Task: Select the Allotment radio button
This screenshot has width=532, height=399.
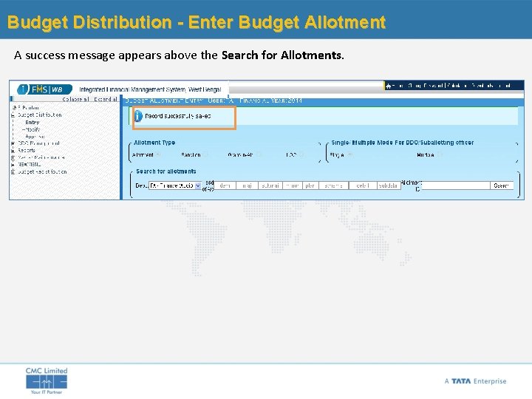Action: tap(158, 154)
